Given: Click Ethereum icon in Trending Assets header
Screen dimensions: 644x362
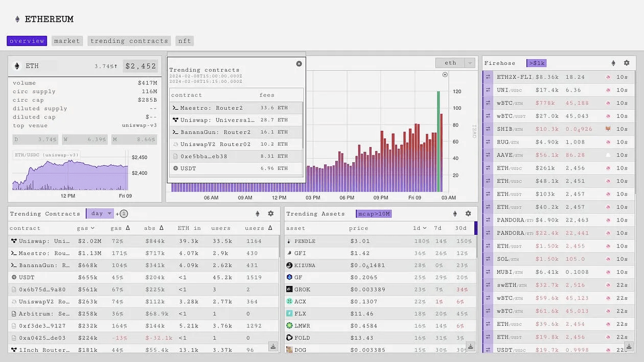Looking at the screenshot, I should pyautogui.click(x=455, y=213).
